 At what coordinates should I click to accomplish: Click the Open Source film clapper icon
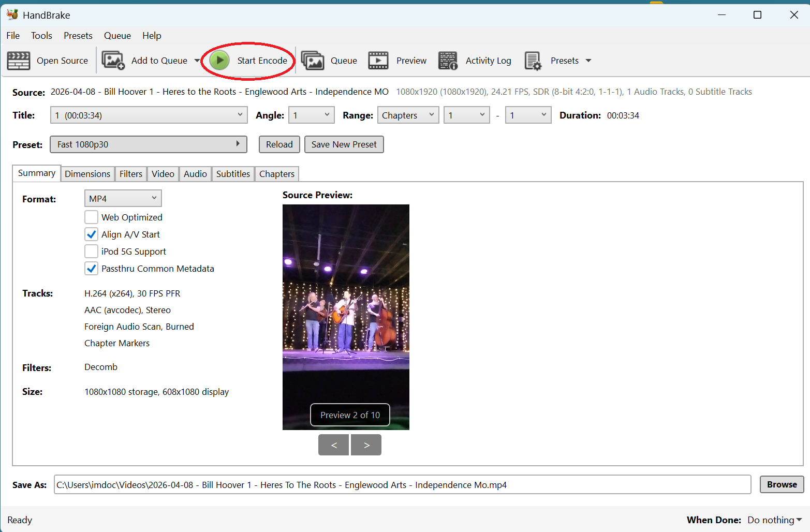pyautogui.click(x=19, y=61)
